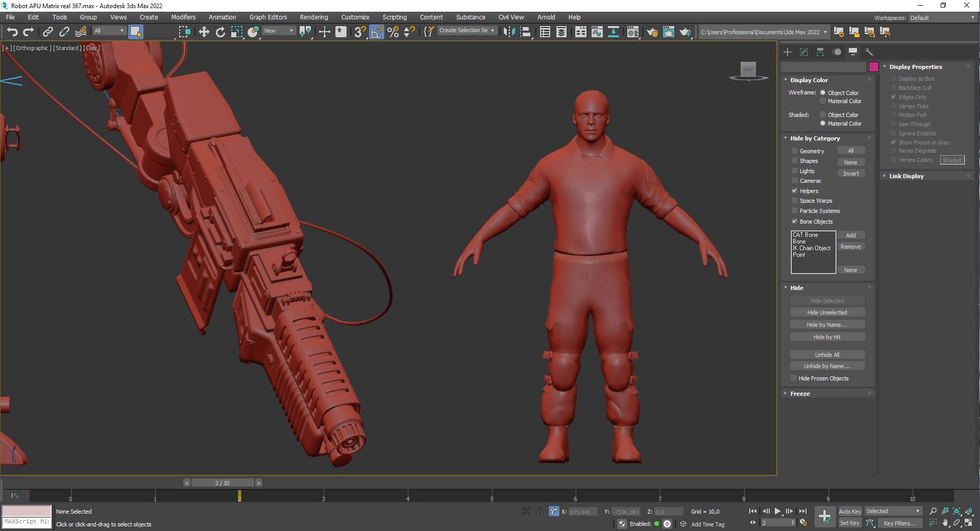Click the Undo arrow icon

tap(12, 32)
